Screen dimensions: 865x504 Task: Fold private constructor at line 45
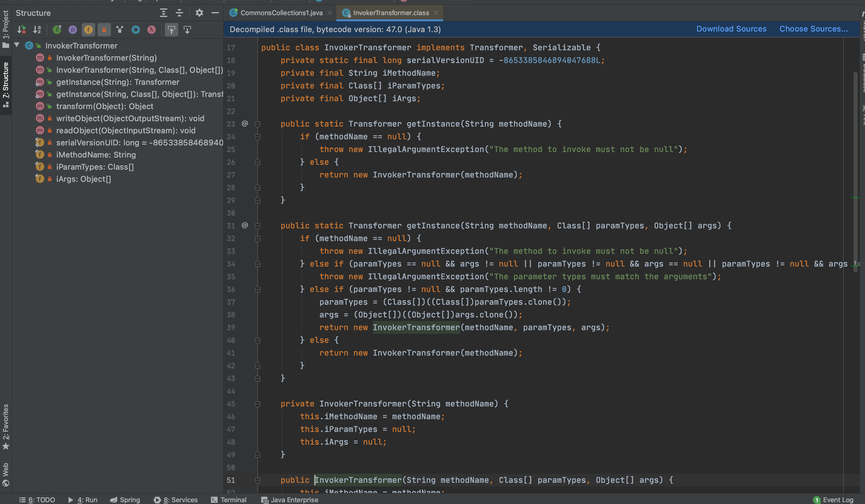click(257, 404)
